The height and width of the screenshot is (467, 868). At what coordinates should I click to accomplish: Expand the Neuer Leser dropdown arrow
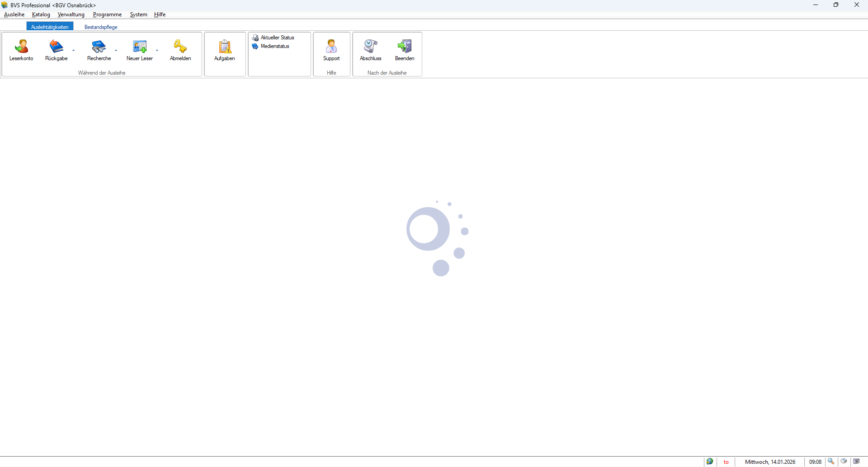pyautogui.click(x=157, y=50)
